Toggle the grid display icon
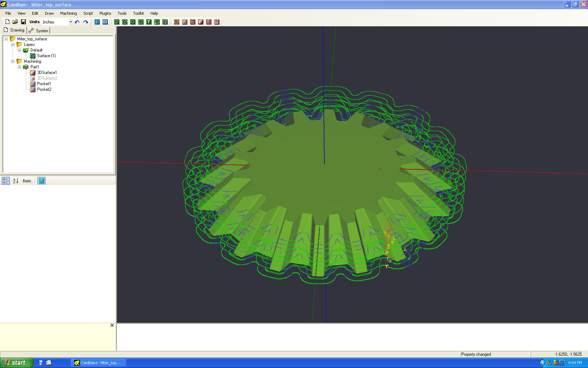Viewport: 588px width, 368px height. point(105,22)
